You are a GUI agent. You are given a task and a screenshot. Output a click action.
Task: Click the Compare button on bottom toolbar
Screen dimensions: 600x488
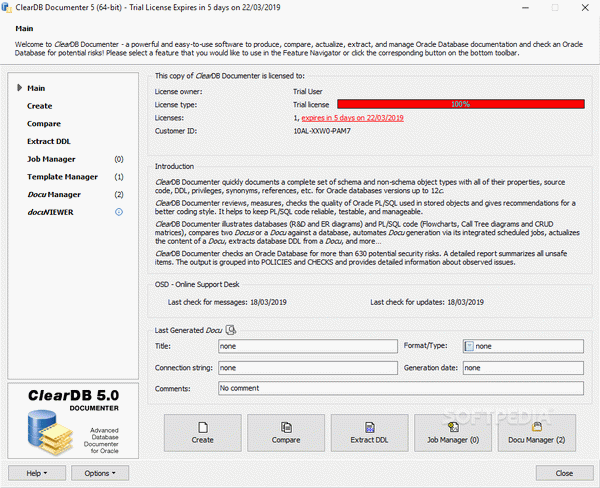click(x=286, y=433)
